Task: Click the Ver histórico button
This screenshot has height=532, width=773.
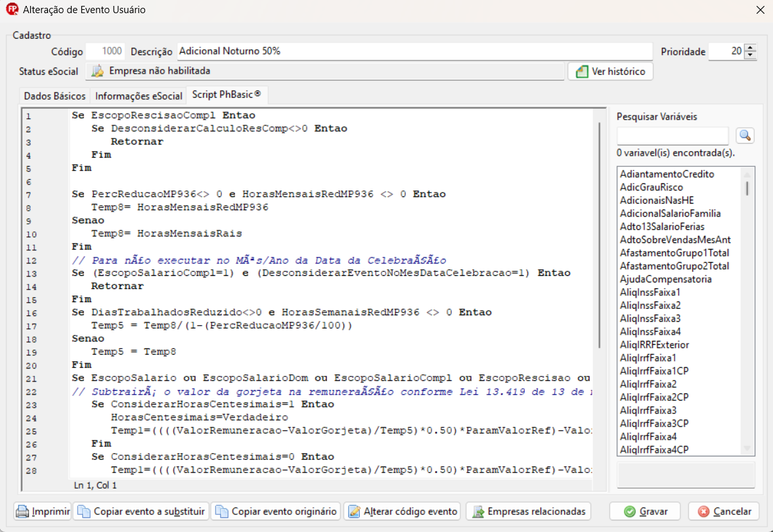Action: [x=610, y=72]
